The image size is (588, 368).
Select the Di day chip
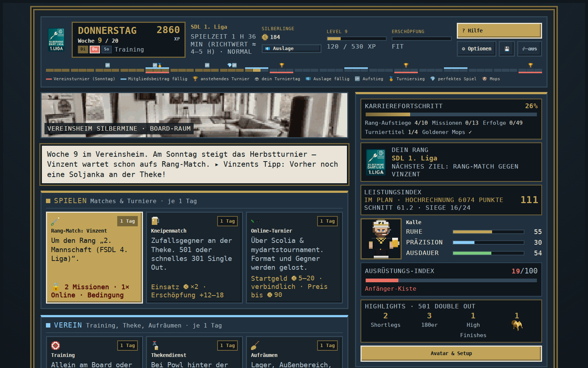(83, 49)
